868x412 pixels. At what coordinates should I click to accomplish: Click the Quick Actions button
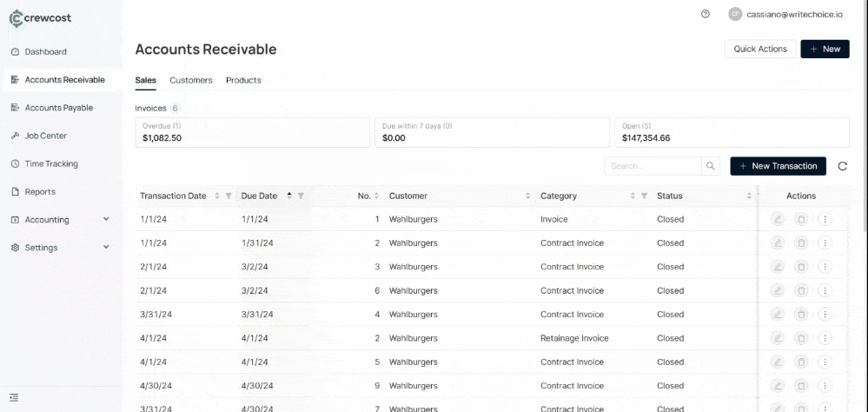(x=759, y=49)
